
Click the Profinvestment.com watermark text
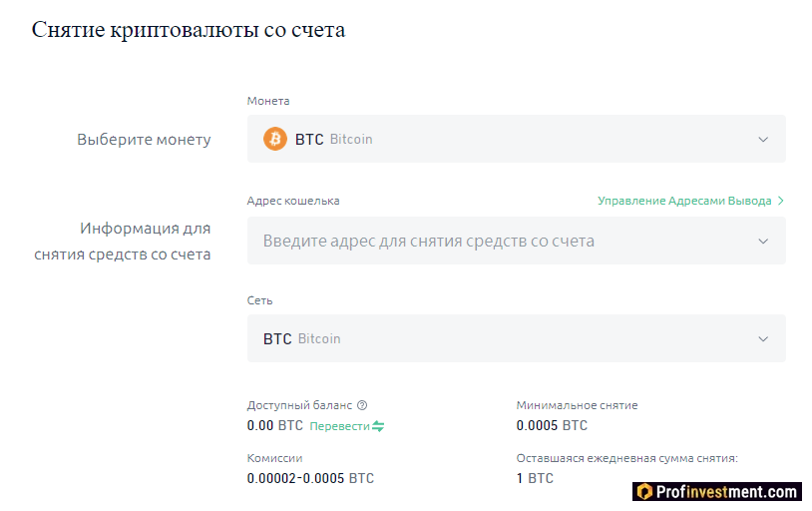coord(727,491)
